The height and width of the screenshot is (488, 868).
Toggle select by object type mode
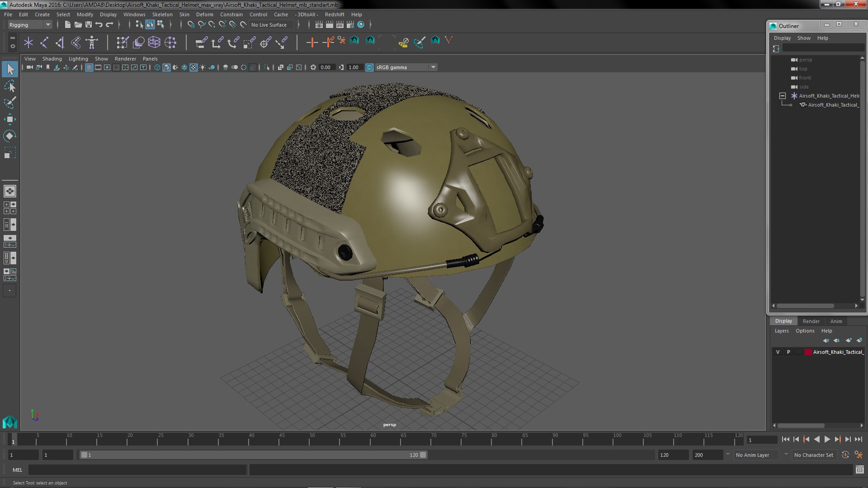[150, 25]
